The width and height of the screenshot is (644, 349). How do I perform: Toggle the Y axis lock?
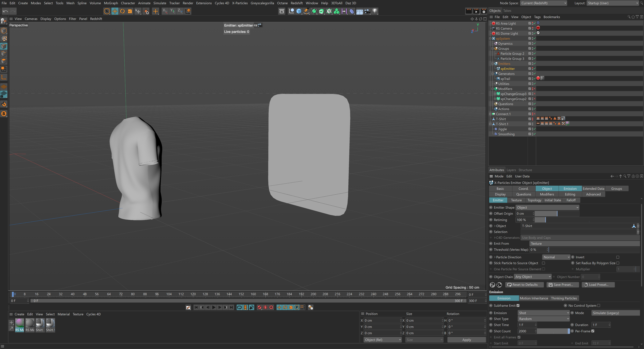(173, 11)
